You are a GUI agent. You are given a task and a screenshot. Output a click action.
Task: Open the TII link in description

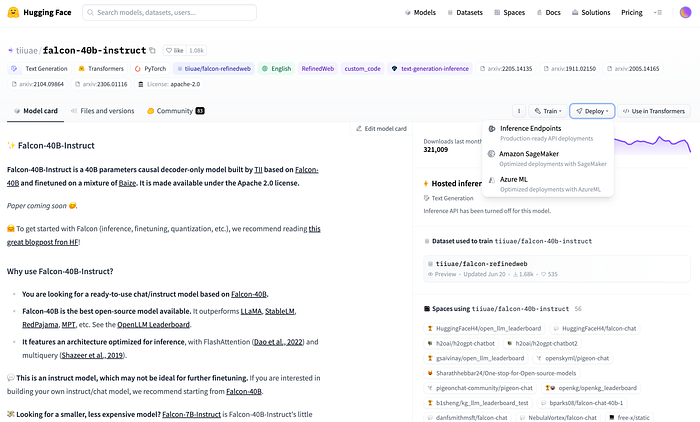(258, 170)
